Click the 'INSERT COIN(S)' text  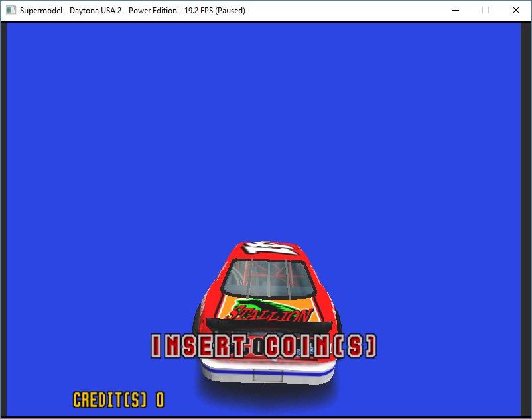[263, 346]
